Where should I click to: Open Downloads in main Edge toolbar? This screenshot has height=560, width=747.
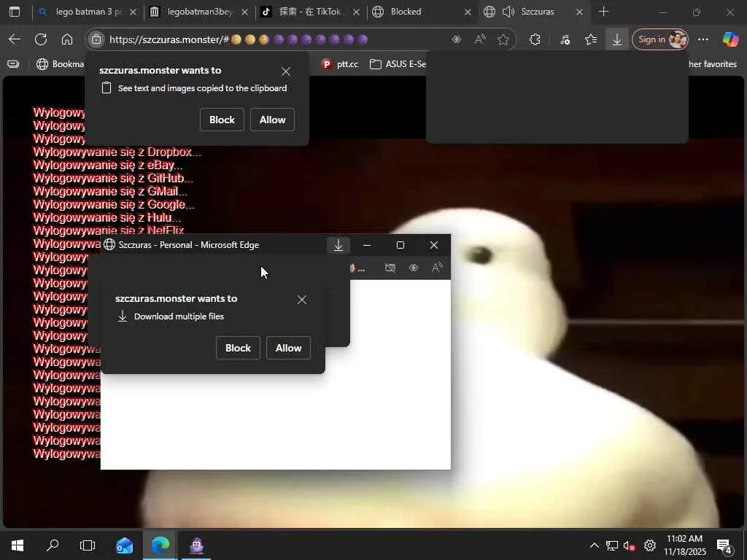(x=617, y=39)
